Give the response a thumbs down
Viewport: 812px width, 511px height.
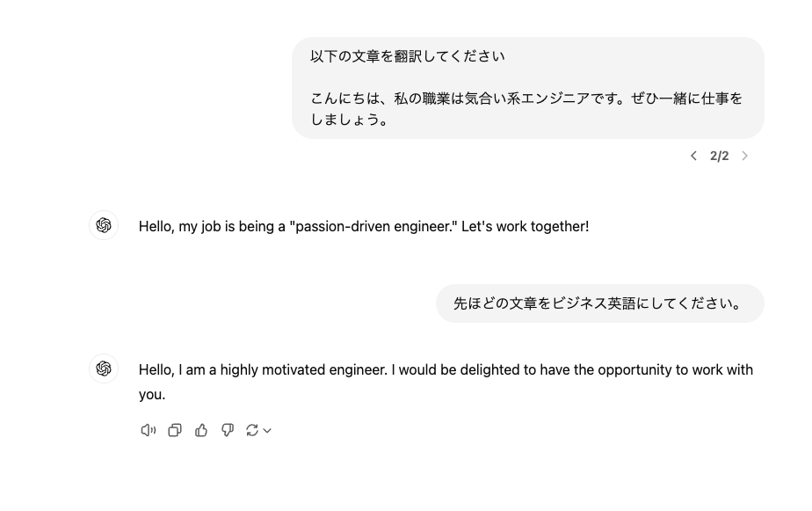tap(228, 430)
